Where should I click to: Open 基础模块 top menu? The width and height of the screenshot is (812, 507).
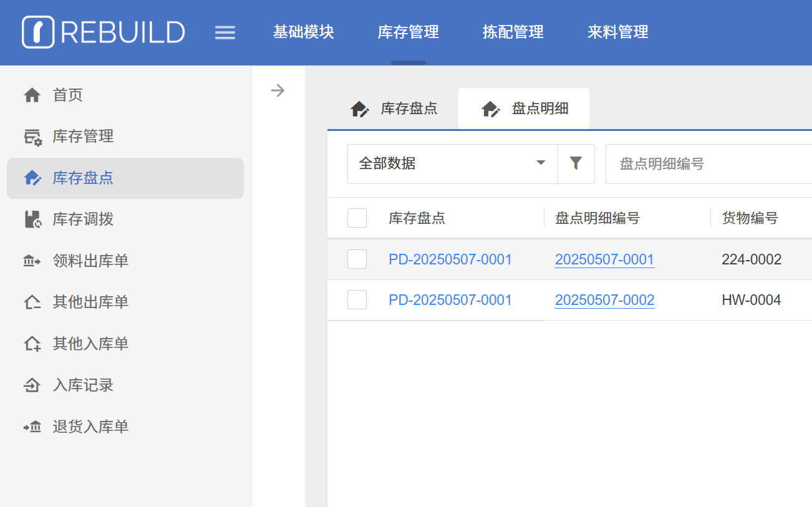304,32
